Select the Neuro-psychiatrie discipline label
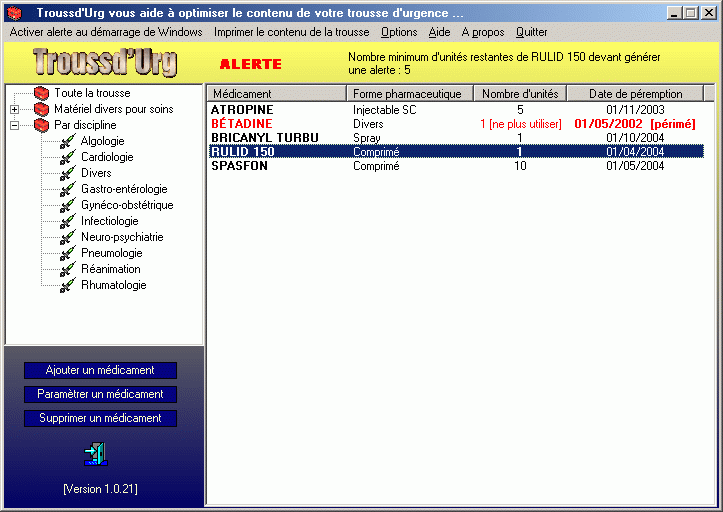The height and width of the screenshot is (512, 723). pyautogui.click(x=122, y=237)
